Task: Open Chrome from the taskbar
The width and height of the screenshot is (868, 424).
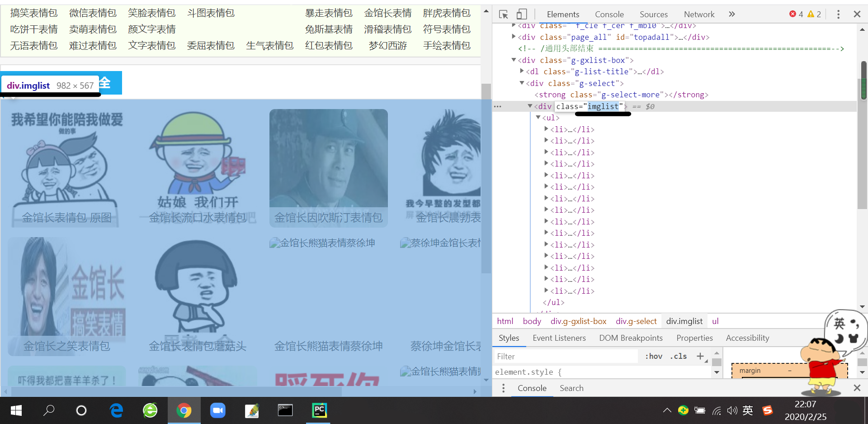Action: point(184,410)
